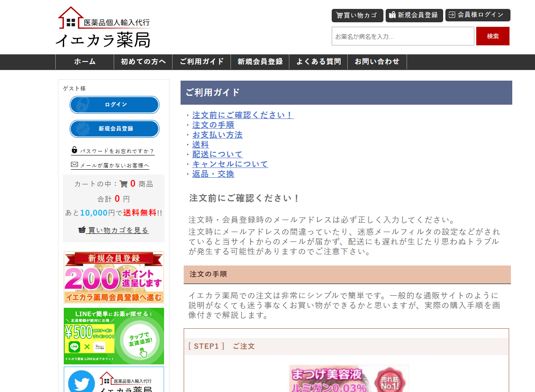Screen dimensions: 535x392
Task: Click the ご利用ガイド page heading
Action: 346,93
